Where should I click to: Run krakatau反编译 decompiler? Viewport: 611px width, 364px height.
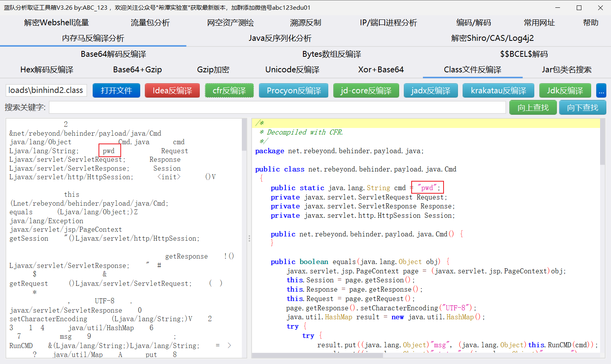click(x=498, y=91)
